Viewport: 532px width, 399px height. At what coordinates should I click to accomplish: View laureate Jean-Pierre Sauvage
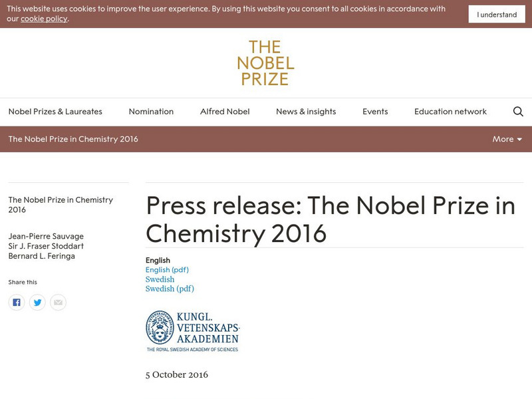(46, 236)
